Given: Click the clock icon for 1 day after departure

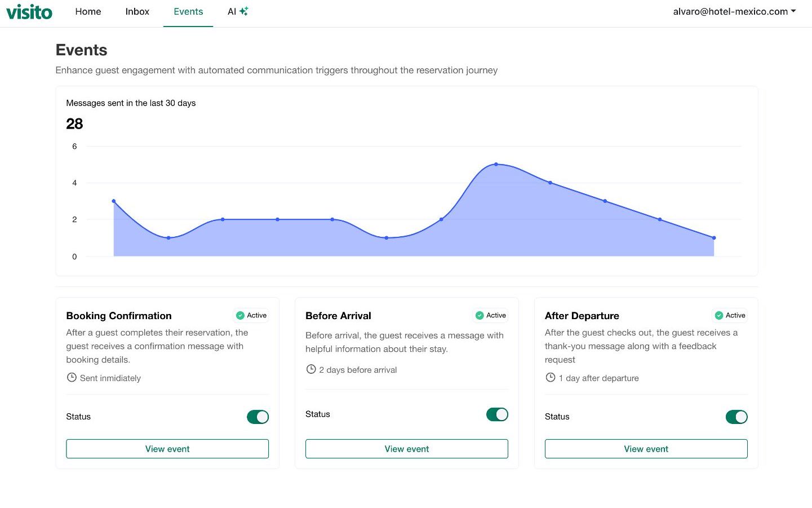Looking at the screenshot, I should pyautogui.click(x=551, y=378).
